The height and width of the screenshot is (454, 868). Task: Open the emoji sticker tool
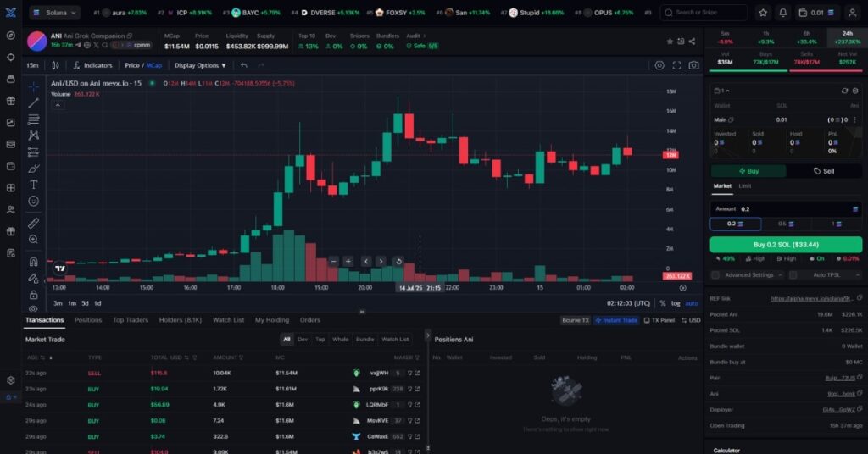33,202
